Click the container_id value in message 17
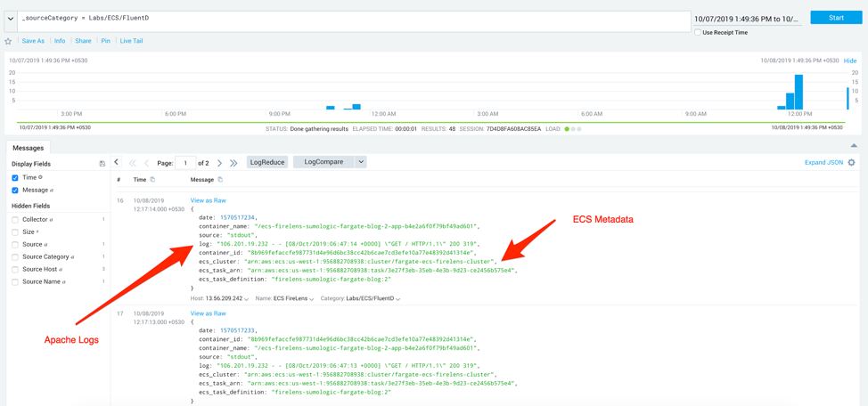 coord(359,339)
